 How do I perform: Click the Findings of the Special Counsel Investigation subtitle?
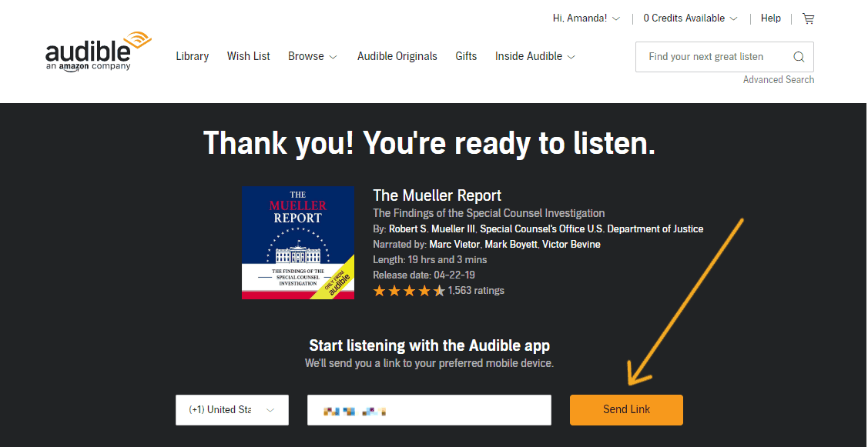[489, 213]
